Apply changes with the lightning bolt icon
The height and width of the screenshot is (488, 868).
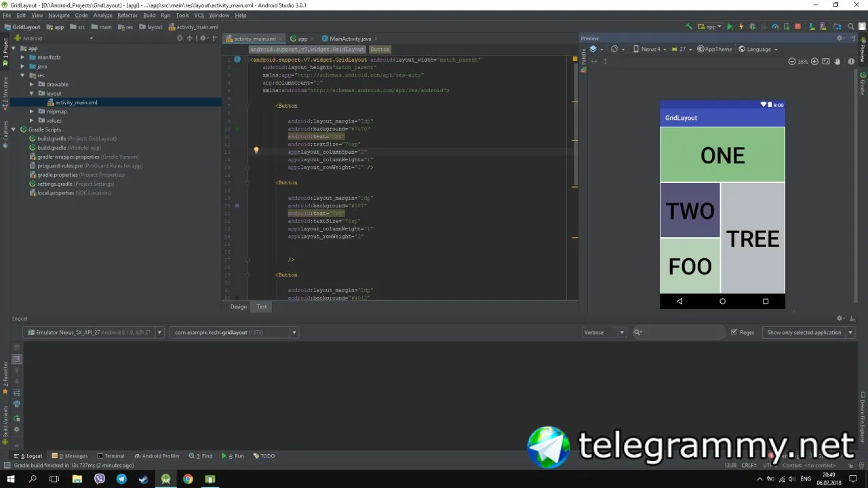pos(741,27)
